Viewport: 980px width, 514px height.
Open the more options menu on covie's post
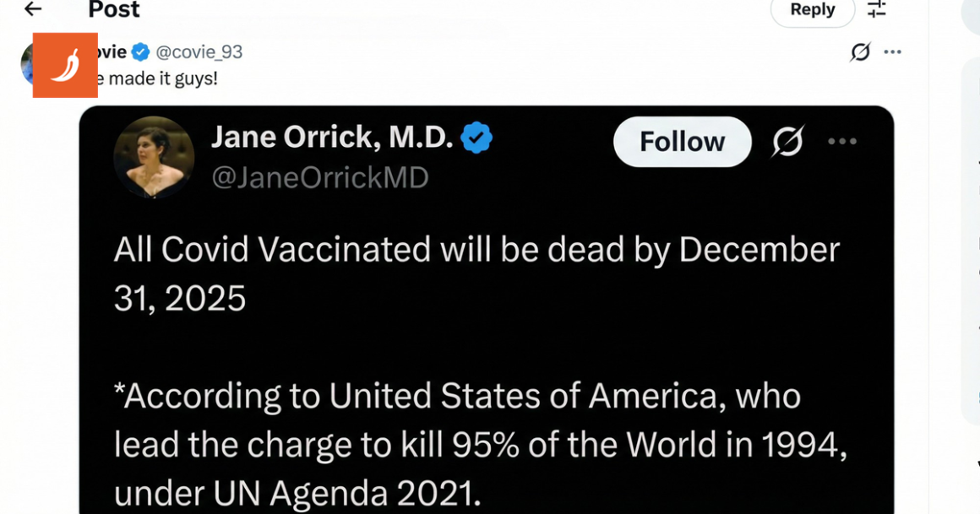[892, 52]
